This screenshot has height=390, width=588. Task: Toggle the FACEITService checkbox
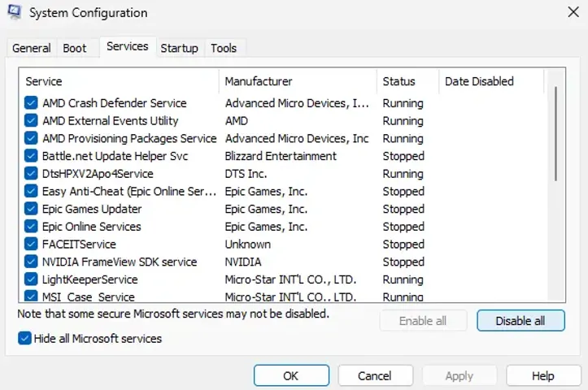tap(31, 244)
